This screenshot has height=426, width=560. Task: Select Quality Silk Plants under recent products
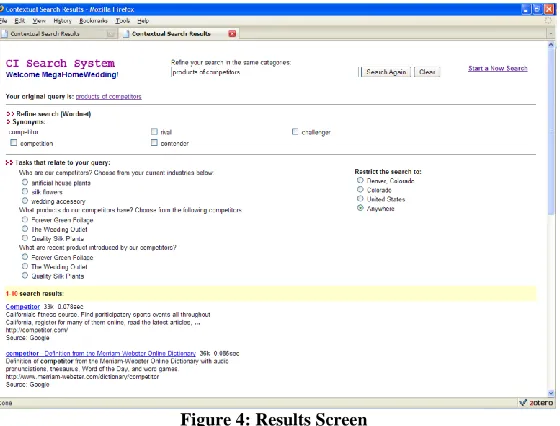[x=25, y=275]
